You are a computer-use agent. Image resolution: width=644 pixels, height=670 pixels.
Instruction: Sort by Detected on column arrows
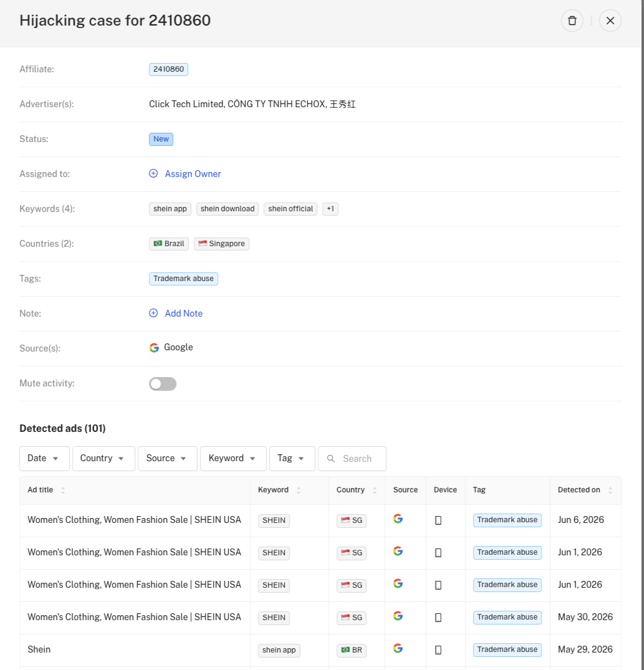[x=610, y=490]
